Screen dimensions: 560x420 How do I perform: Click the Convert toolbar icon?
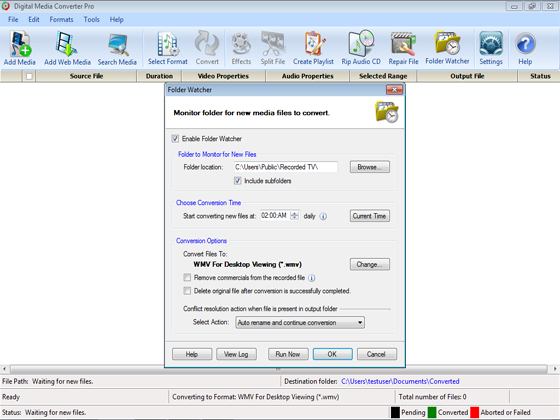207,49
